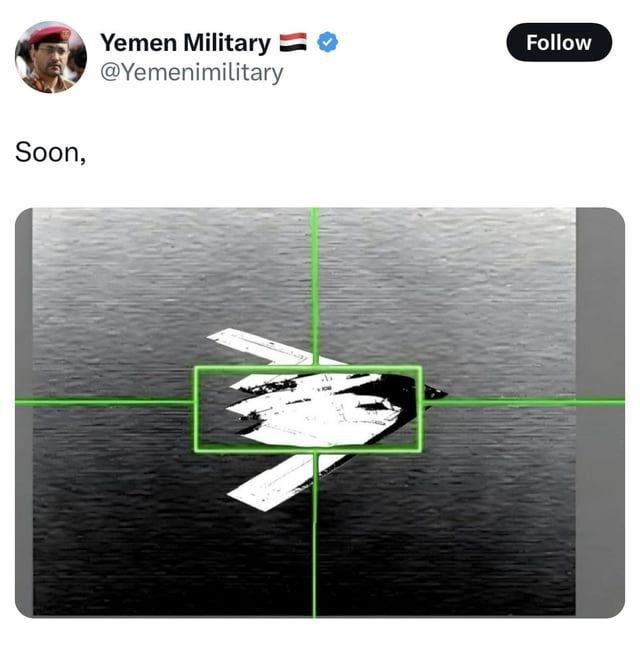Open the attached targeting image
Viewport: 640px width, 662px height.
pos(320,412)
